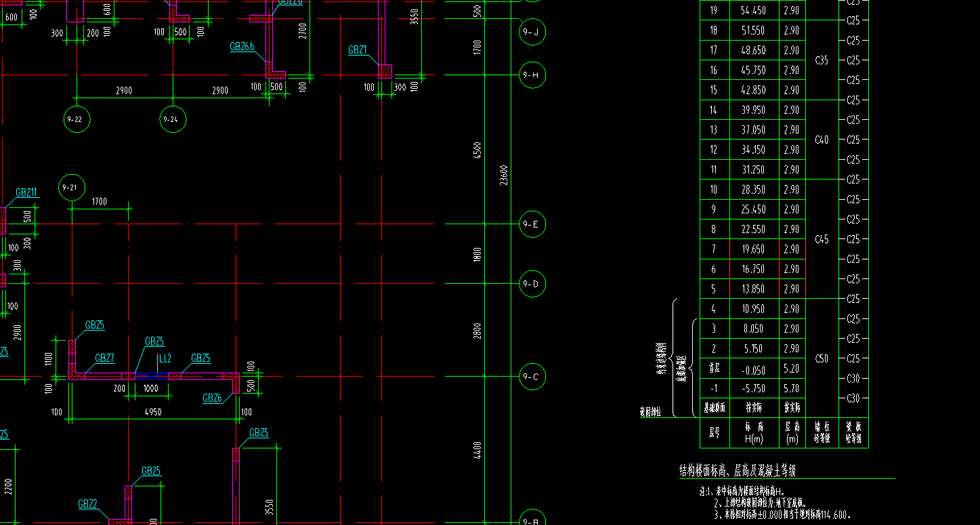
Task: Click the 1700 dimension beside bubble 9-21
Action: 99,202
